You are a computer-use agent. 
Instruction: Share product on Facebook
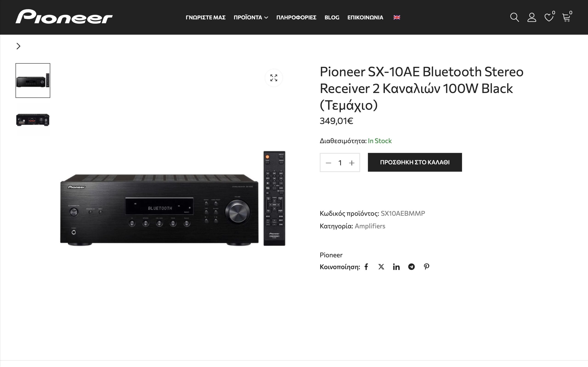coord(366,267)
